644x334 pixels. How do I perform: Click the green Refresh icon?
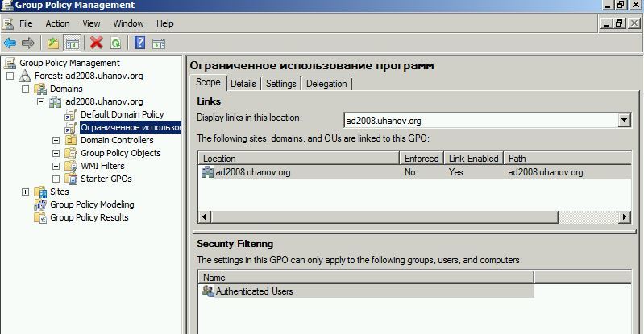coord(116,43)
